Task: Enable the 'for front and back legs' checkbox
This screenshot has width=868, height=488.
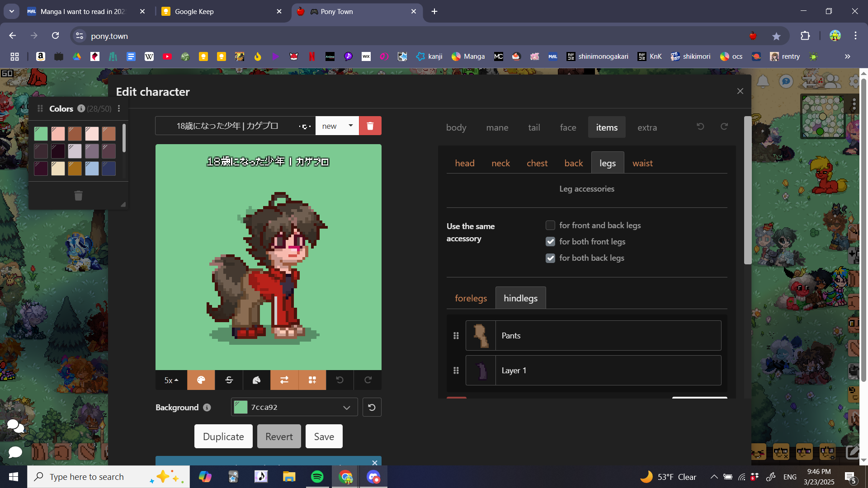Action: tap(550, 225)
